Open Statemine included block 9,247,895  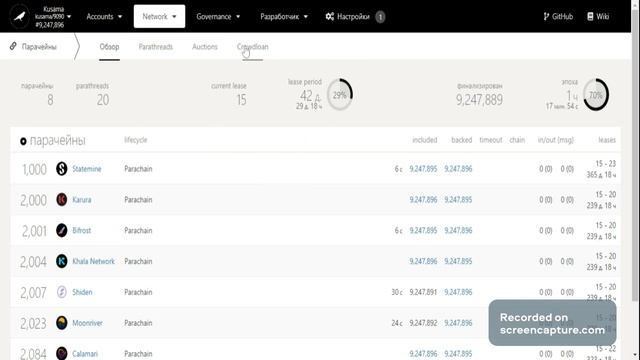[423, 169]
